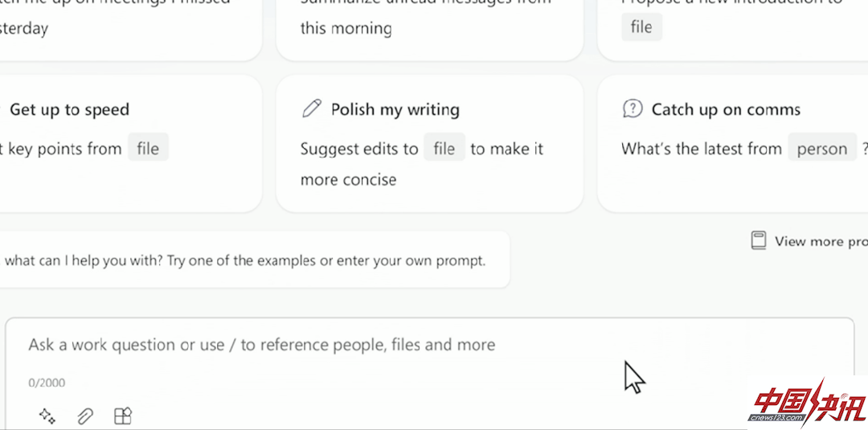Click the 0/2000 character counter
The width and height of the screenshot is (868, 430).
pyautogui.click(x=47, y=383)
